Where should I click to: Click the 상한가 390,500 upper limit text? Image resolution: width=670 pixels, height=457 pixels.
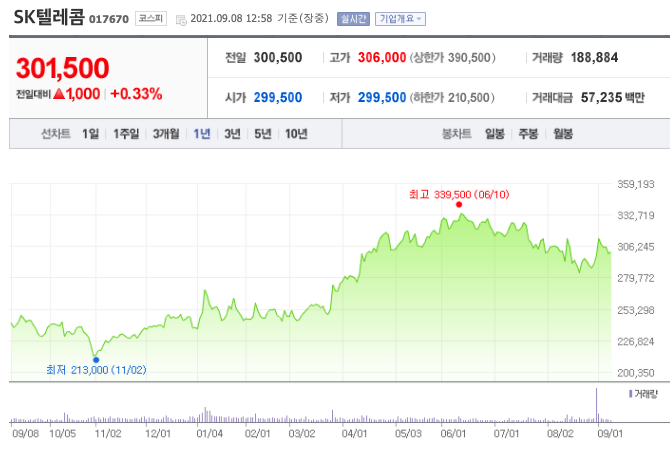453,58
